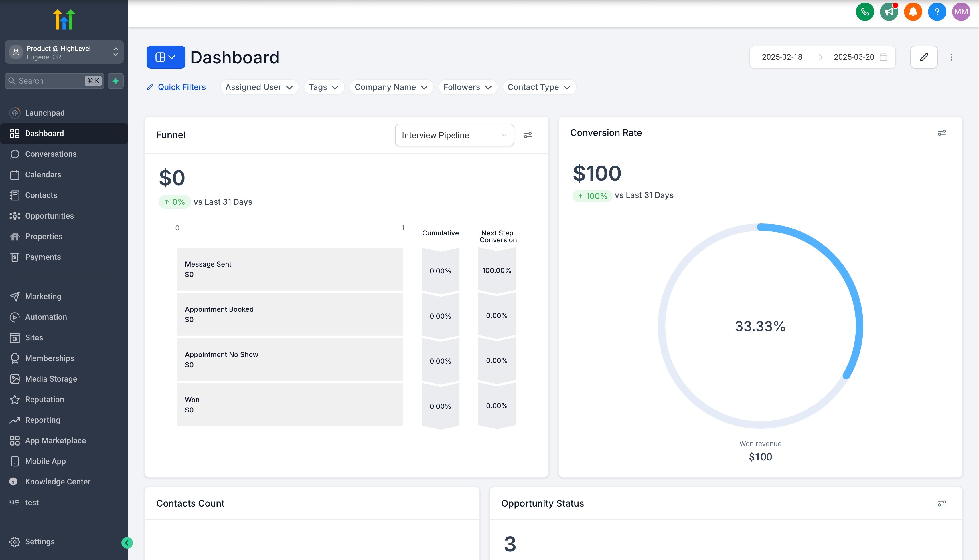The image size is (979, 560).
Task: Open the Assigned User filter dropdown
Action: tap(259, 87)
